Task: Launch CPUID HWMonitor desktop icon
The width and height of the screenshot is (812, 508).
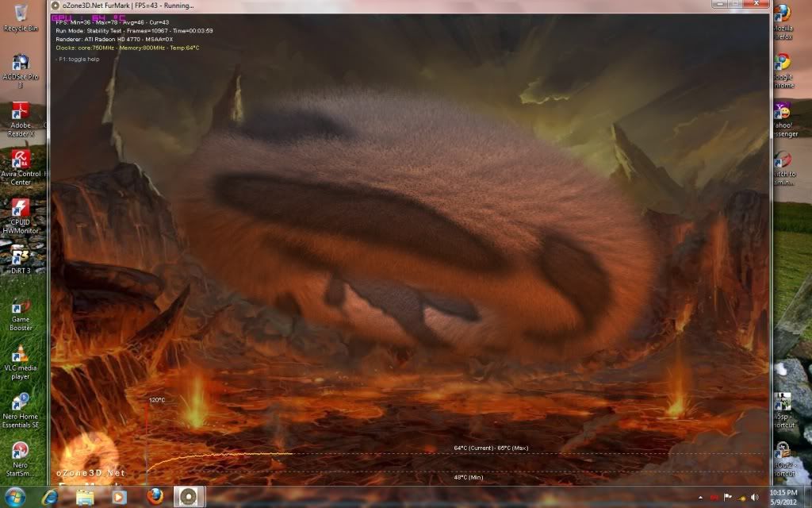Action: pyautogui.click(x=21, y=216)
